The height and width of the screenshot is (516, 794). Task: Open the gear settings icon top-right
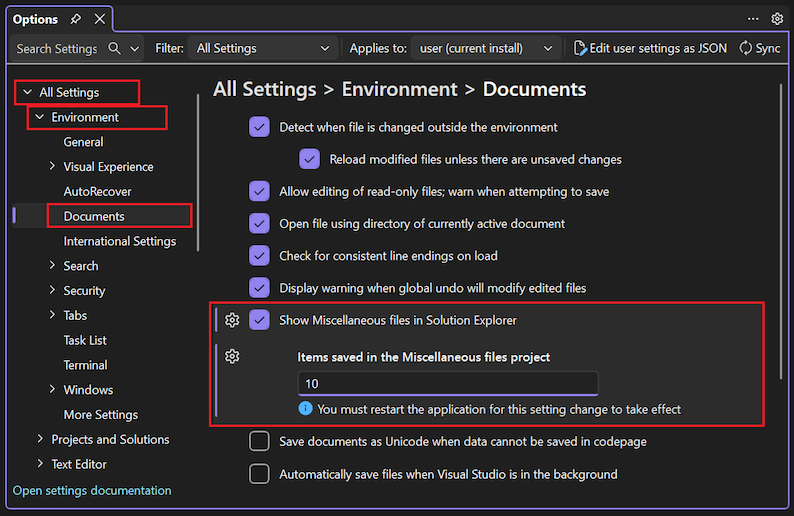tap(777, 19)
